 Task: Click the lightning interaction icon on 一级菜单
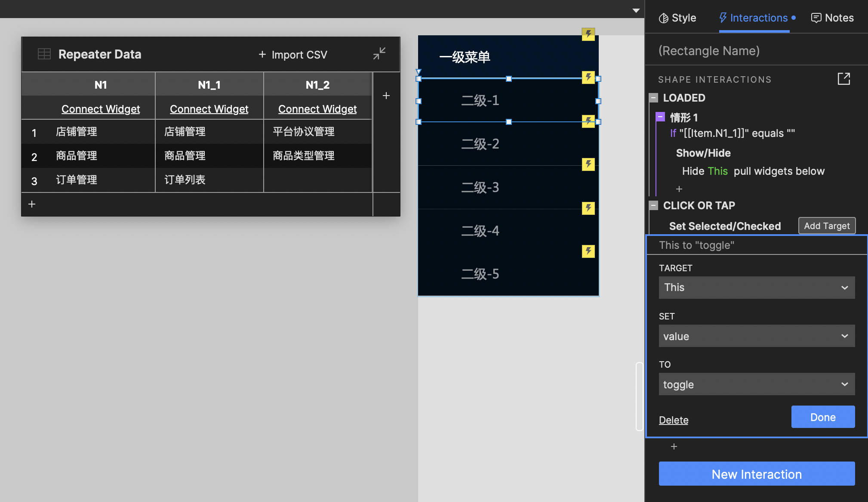(x=588, y=34)
